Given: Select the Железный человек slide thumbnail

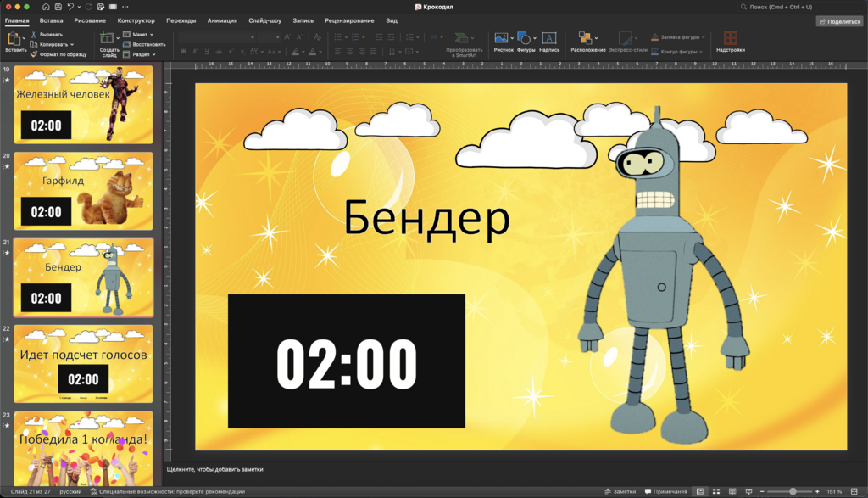Looking at the screenshot, I should click(83, 104).
